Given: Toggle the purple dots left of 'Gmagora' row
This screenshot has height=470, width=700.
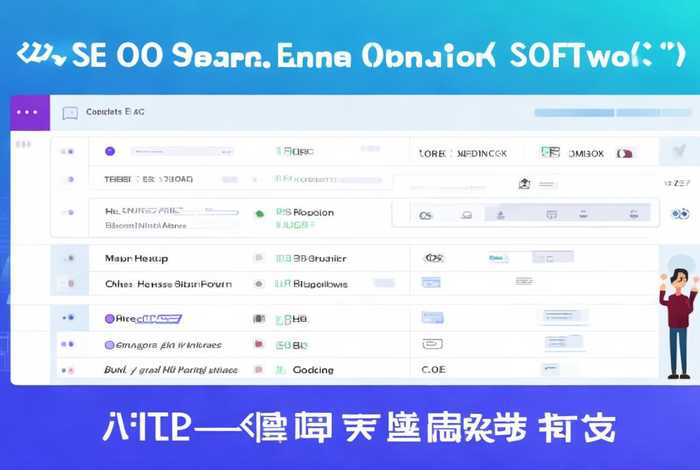Looking at the screenshot, I should tap(67, 344).
